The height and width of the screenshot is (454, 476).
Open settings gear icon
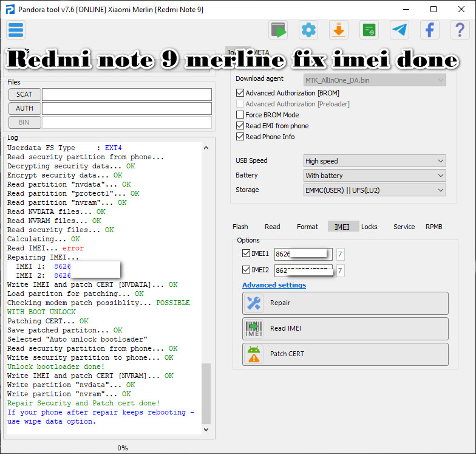(308, 30)
